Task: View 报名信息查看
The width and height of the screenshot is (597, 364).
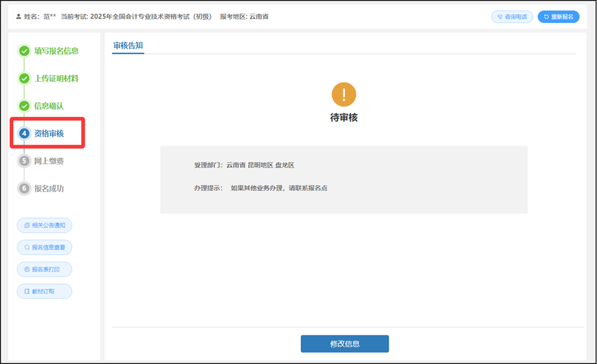Action: (x=45, y=248)
